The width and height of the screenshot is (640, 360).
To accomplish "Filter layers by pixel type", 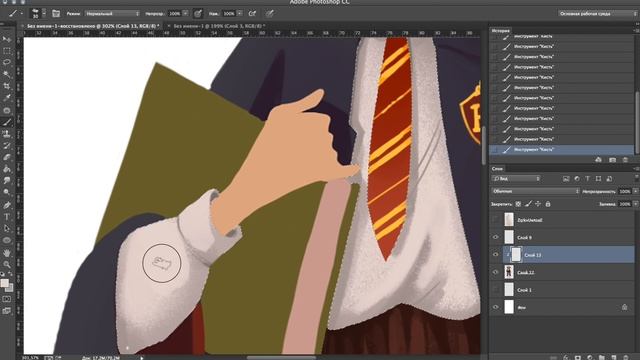I will pos(566,179).
